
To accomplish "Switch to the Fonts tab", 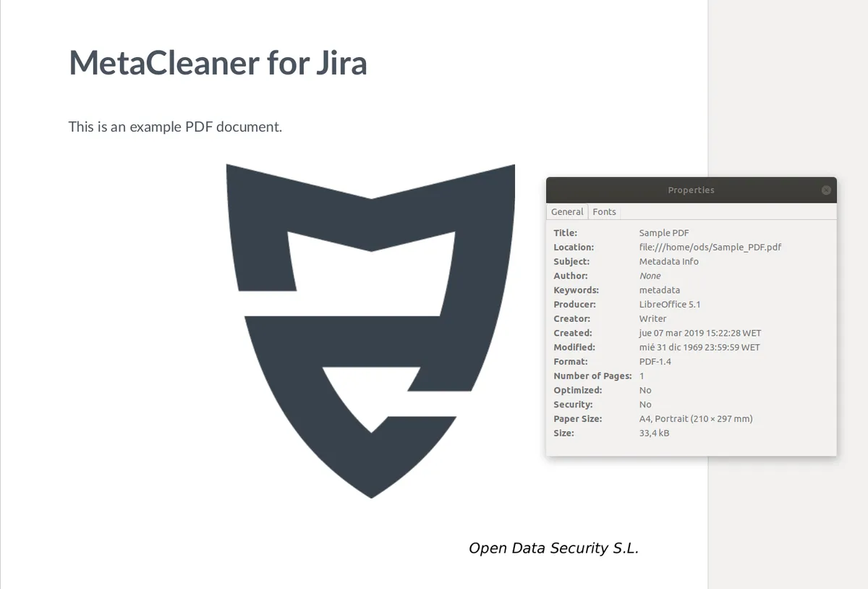I will pos(604,212).
